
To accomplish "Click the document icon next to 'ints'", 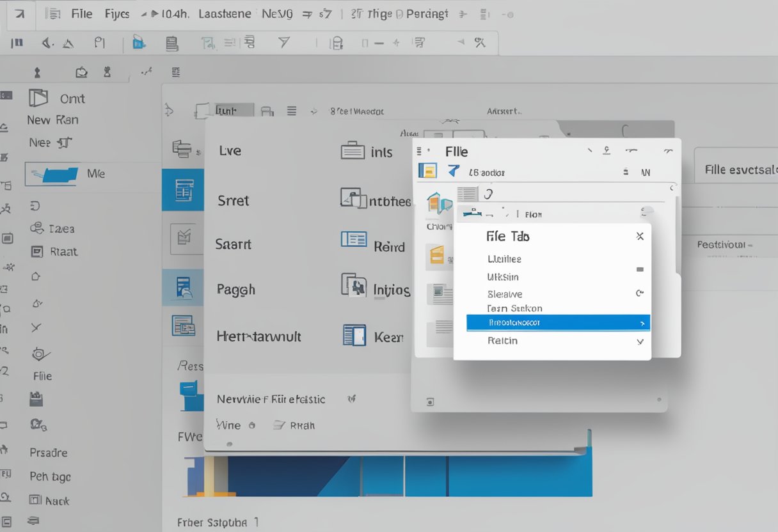I will click(353, 152).
